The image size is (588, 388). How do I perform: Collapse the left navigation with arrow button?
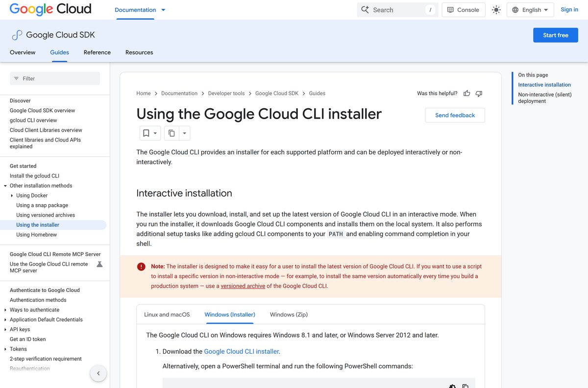click(98, 373)
